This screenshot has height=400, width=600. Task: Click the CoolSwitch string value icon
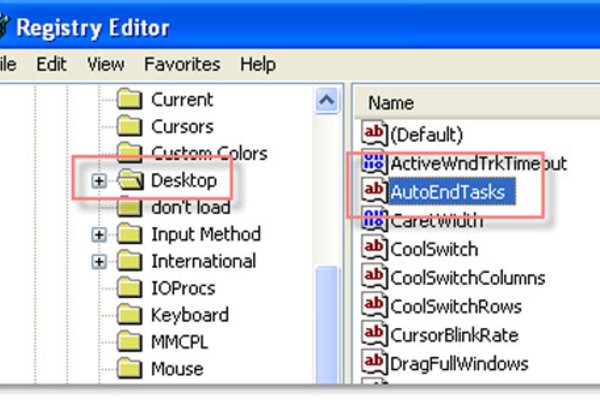tap(374, 248)
